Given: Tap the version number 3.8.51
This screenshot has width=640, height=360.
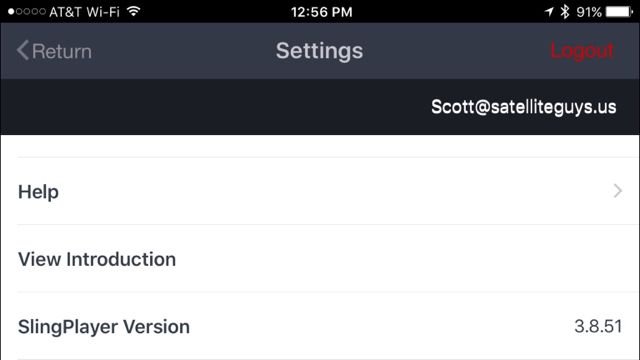Looking at the screenshot, I should (598, 326).
